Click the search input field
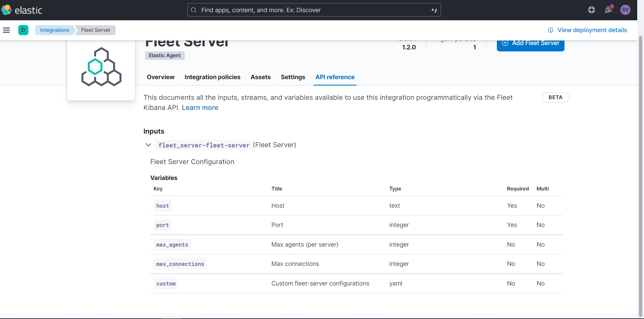This screenshot has height=319, width=644. pyautogui.click(x=314, y=10)
